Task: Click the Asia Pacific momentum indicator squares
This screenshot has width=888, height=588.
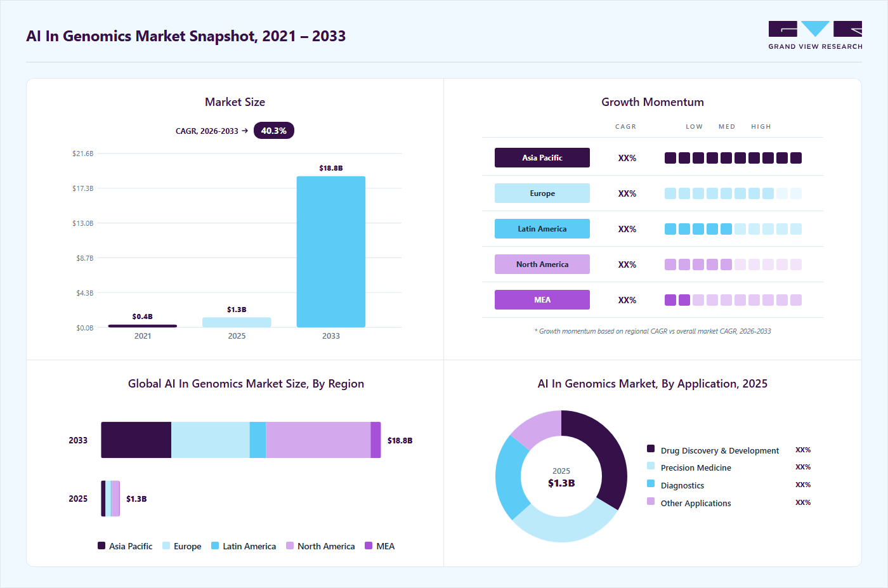Action: [x=733, y=158]
